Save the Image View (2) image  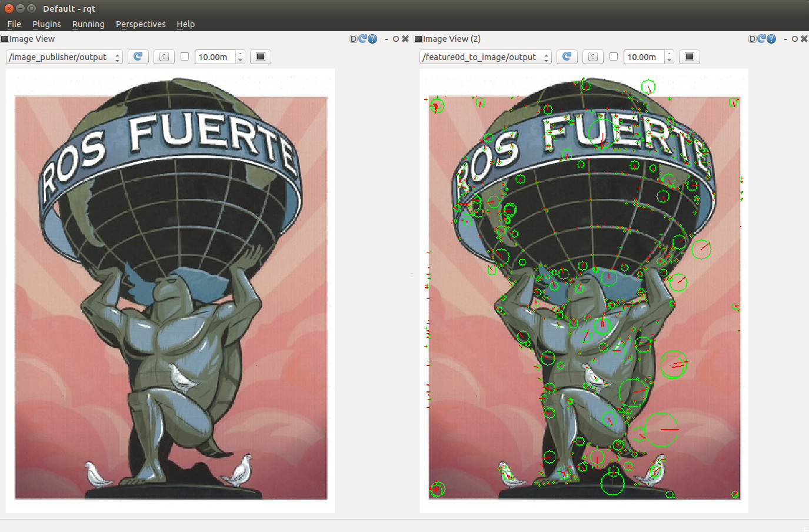click(690, 56)
